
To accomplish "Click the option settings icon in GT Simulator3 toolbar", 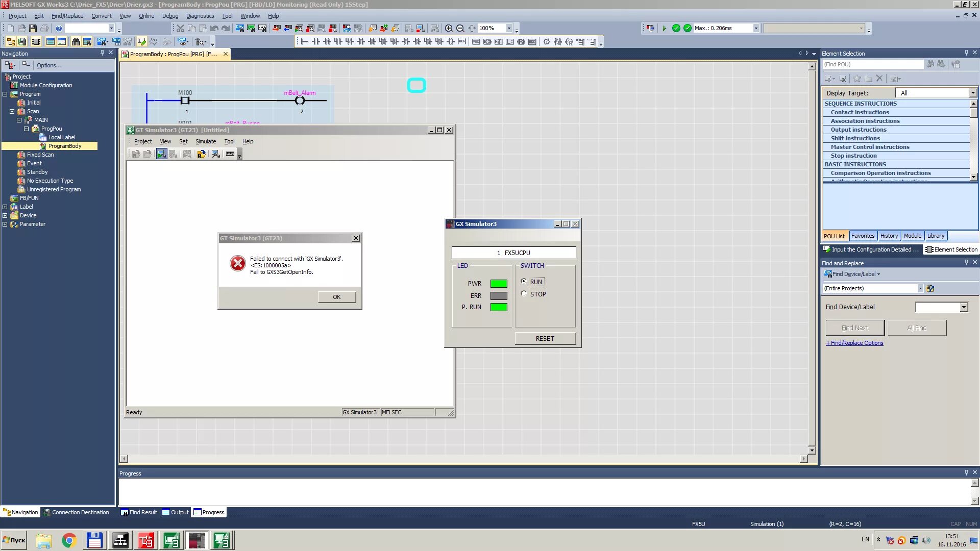I will point(216,154).
